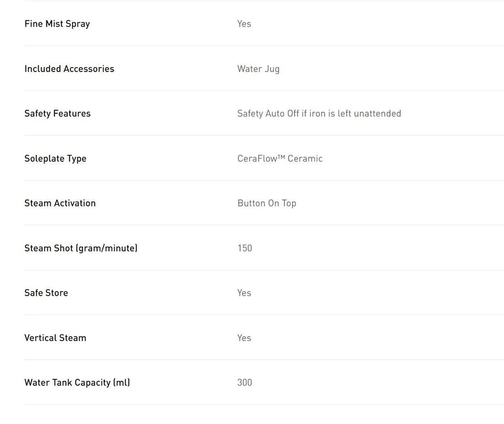Select the Yes value for Vertical Steam

[x=244, y=337]
